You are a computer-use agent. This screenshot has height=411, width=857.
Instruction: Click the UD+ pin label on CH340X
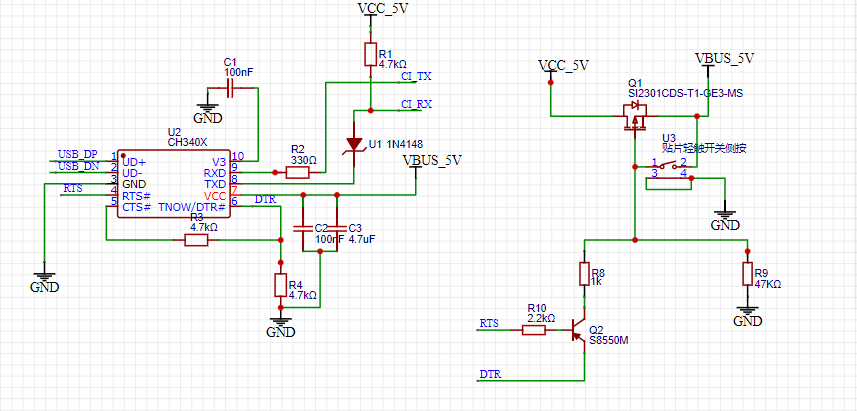[134, 162]
